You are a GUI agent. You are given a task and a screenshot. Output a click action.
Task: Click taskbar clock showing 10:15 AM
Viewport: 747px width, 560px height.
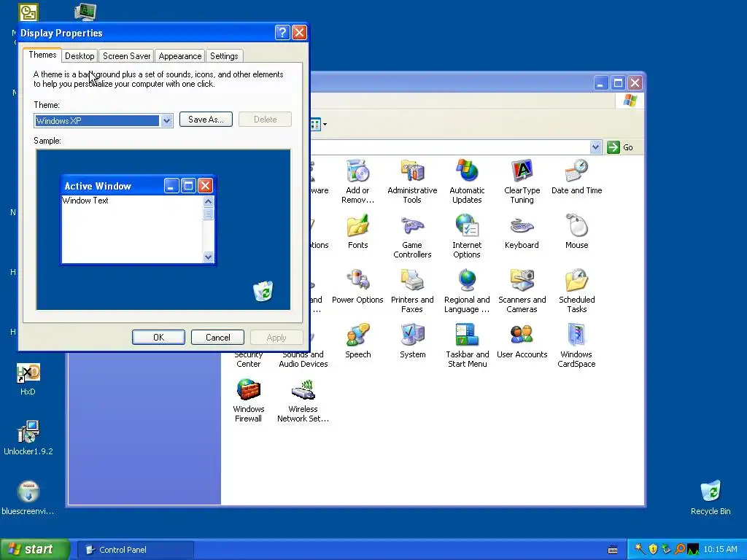720,549
